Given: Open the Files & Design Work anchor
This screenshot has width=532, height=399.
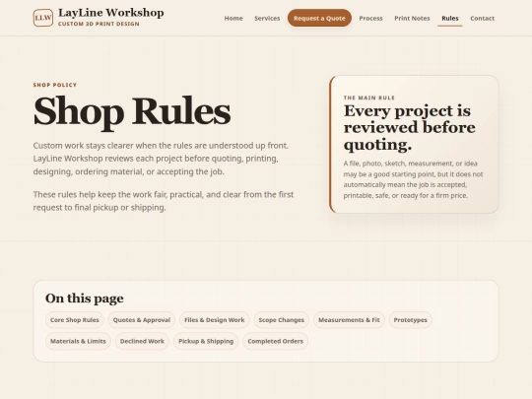Looking at the screenshot, I should click(215, 320).
